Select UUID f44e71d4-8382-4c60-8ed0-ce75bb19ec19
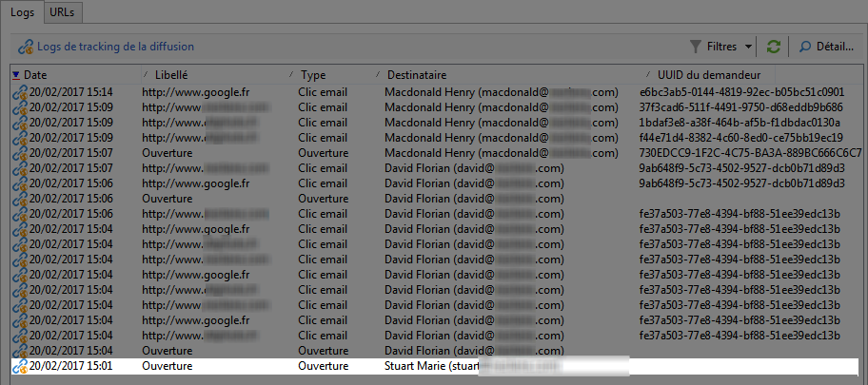The image size is (868, 385). tap(740, 138)
